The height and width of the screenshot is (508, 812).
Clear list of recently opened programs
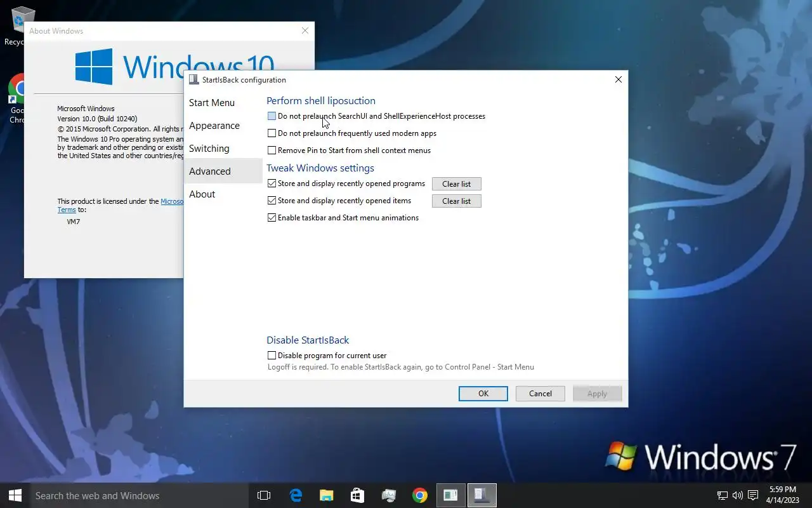point(457,184)
